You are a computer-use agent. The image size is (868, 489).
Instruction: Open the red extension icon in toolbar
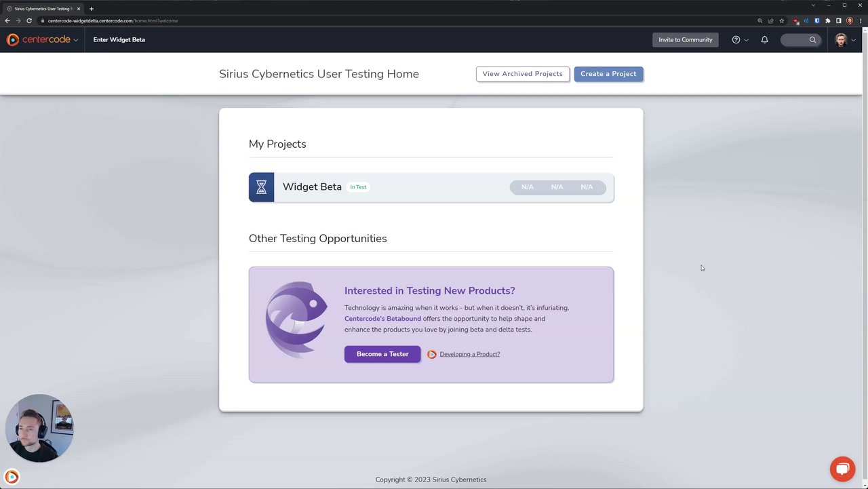(796, 21)
